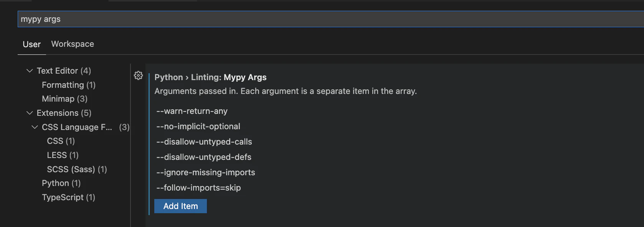Select the --follow-imports=skip argument item
The width and height of the screenshot is (644, 227).
199,188
